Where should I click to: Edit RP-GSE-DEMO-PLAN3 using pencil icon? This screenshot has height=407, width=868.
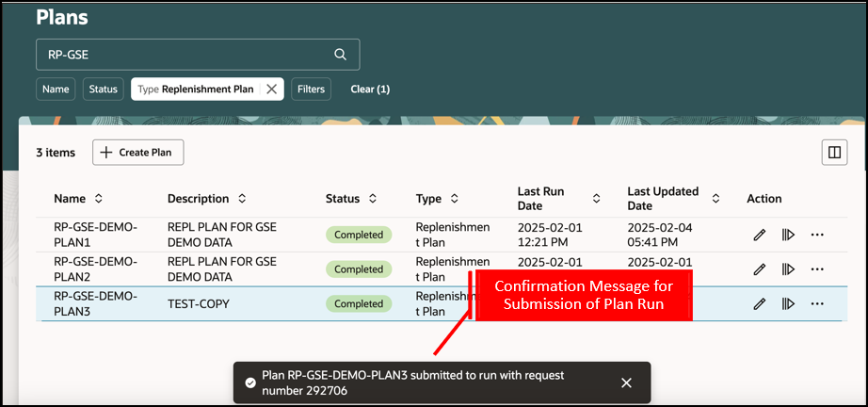click(760, 303)
